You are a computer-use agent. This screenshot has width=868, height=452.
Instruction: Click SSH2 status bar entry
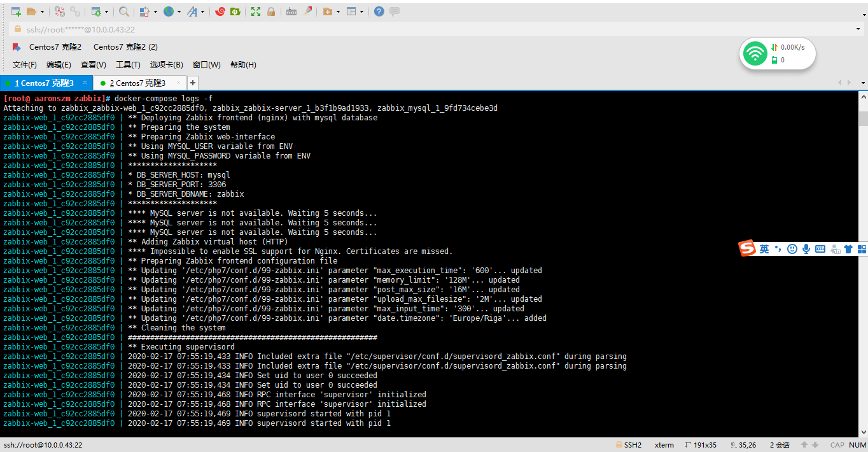pyautogui.click(x=629, y=445)
